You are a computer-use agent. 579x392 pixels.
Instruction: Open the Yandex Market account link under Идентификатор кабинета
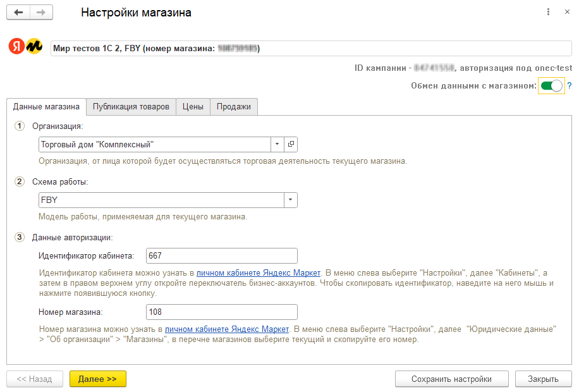259,273
